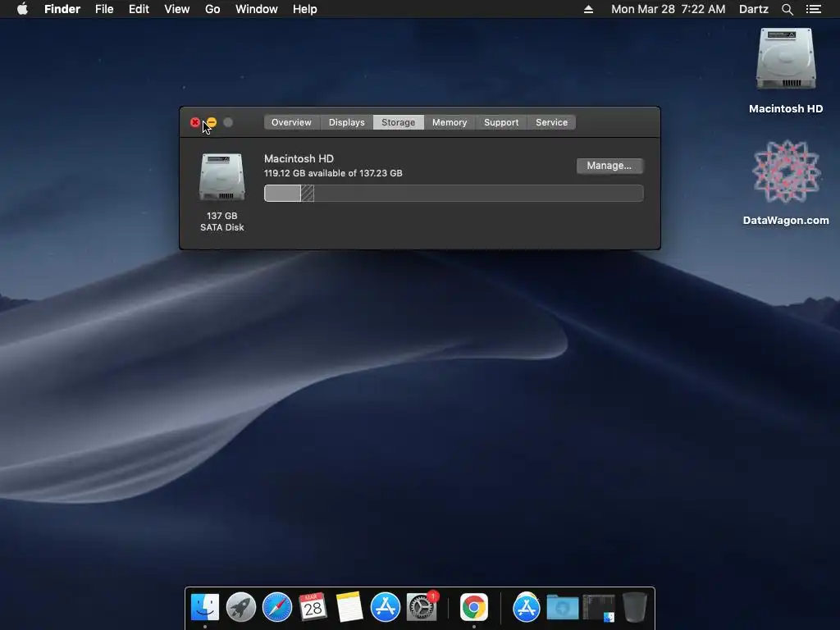
Task: Open the Go menu
Action: pyautogui.click(x=212, y=9)
